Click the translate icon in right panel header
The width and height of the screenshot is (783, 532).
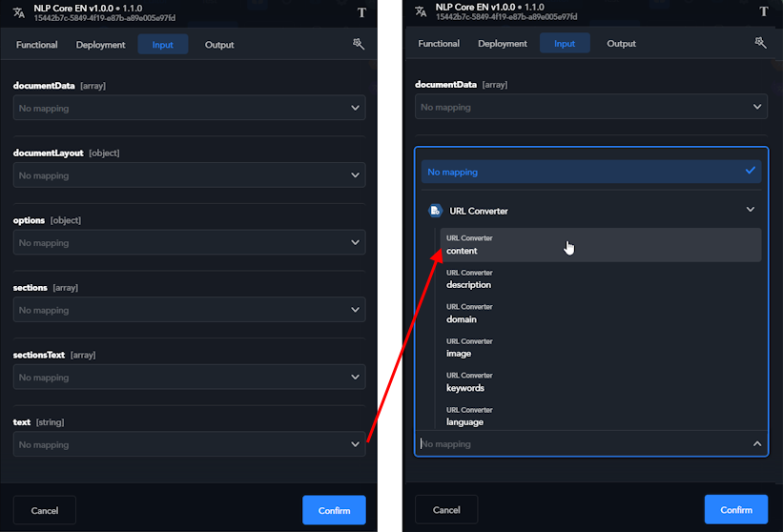(x=421, y=11)
